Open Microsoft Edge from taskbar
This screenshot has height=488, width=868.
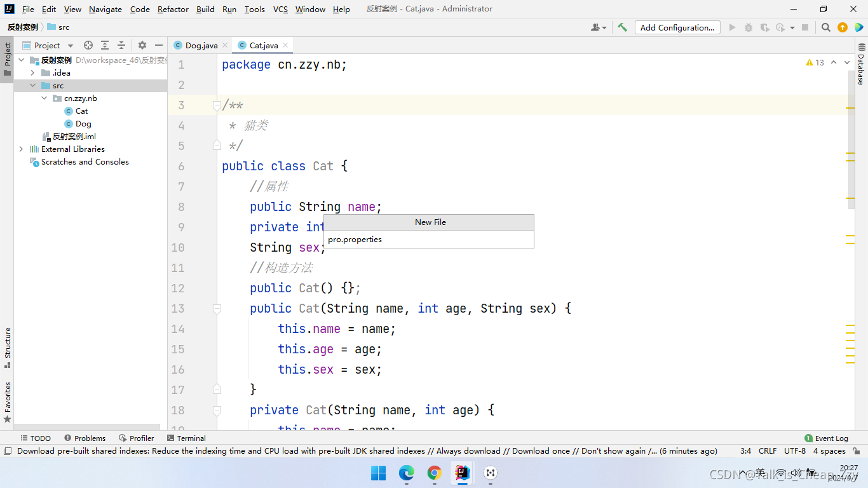pos(406,473)
